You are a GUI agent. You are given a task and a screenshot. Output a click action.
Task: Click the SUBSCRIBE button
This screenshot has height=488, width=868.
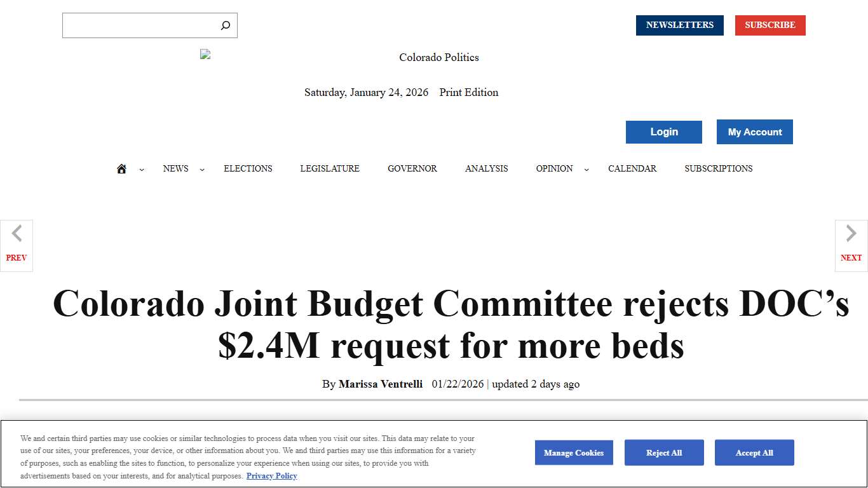coord(770,25)
